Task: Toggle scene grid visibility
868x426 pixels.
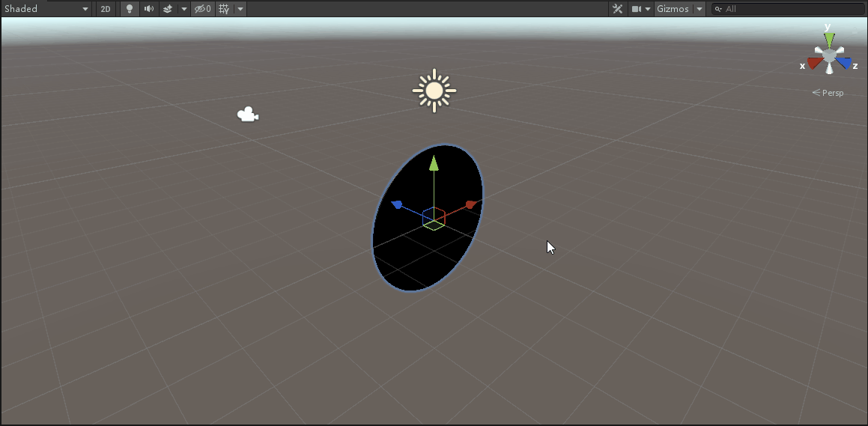Action: click(223, 9)
